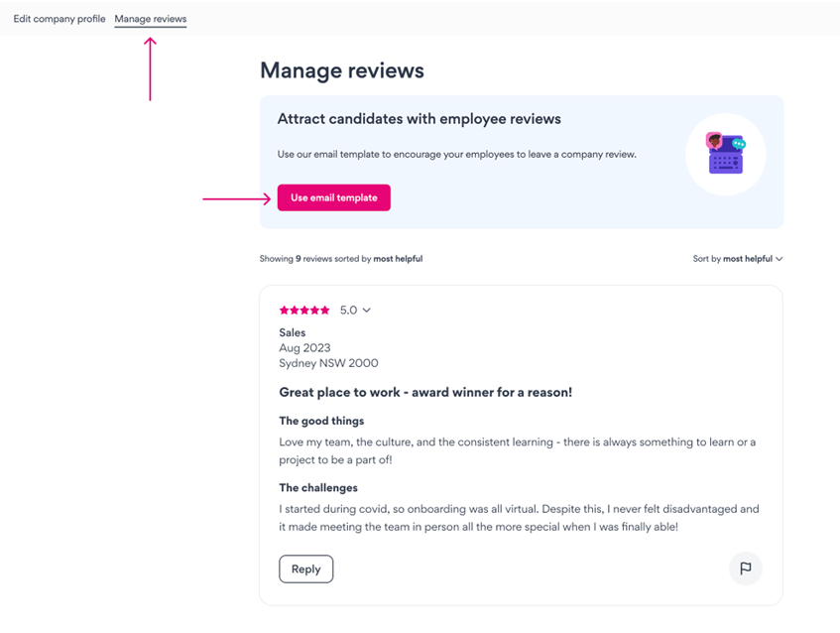Click the typewriter illustration in the banner
This screenshot has width=840, height=633.
point(725,154)
